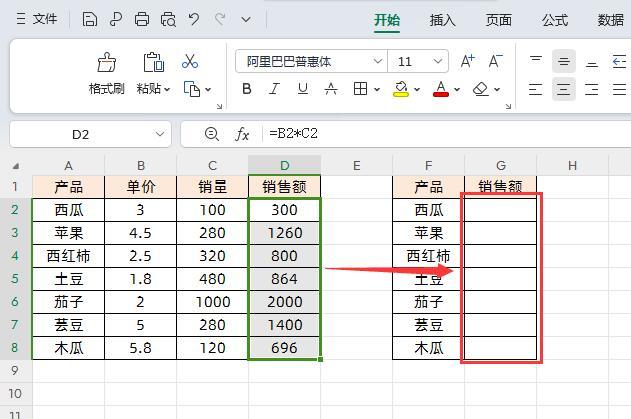631x419 pixels.
Task: Click the Print icon in quick toolbar
Action: [x=142, y=19]
